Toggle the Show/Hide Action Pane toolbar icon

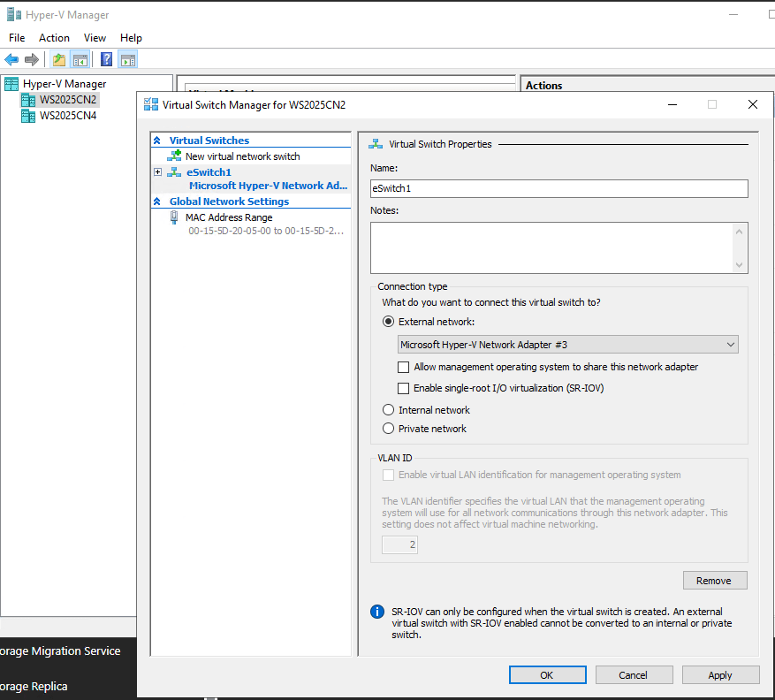point(127,59)
